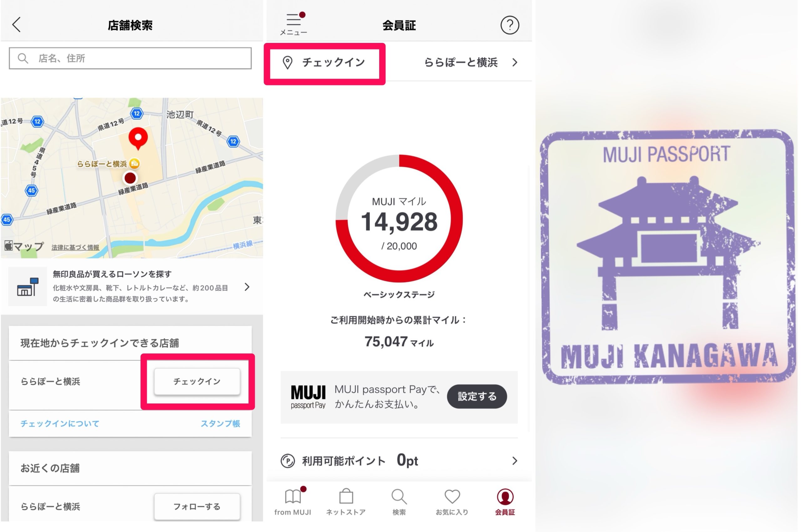
Task: Tap the red map location pin
Action: pyautogui.click(x=138, y=138)
